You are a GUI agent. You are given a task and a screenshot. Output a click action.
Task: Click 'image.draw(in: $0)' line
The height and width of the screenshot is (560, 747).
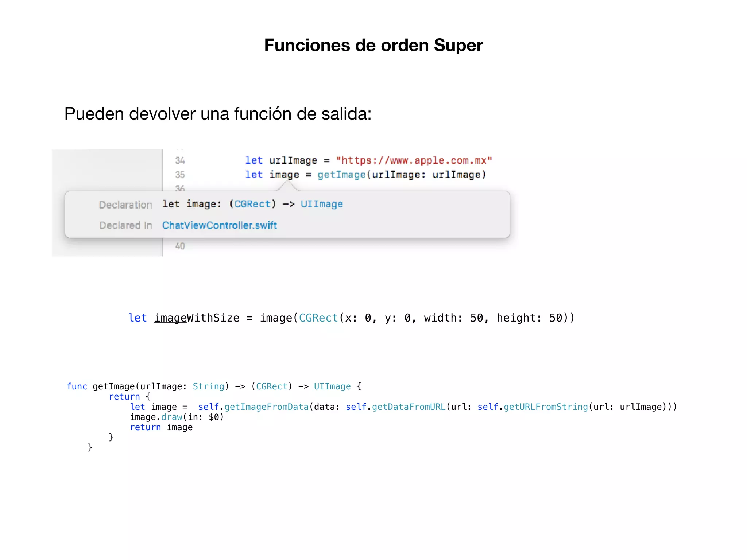(177, 417)
